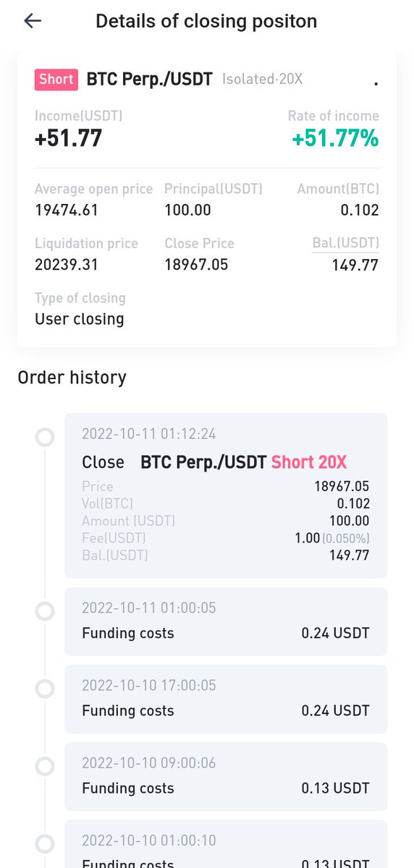The width and height of the screenshot is (414, 868).
Task: Tap the 0.24 USDT funding cost at 01:00:05
Action: (x=336, y=633)
